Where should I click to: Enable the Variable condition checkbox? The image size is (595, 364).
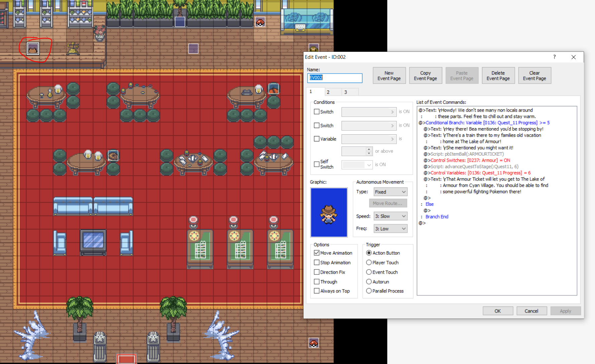tap(317, 139)
